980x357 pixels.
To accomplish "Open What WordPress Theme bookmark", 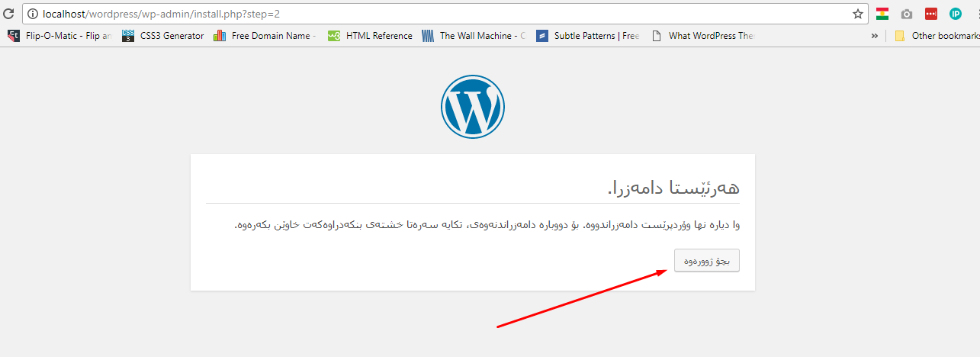I will coord(702,35).
